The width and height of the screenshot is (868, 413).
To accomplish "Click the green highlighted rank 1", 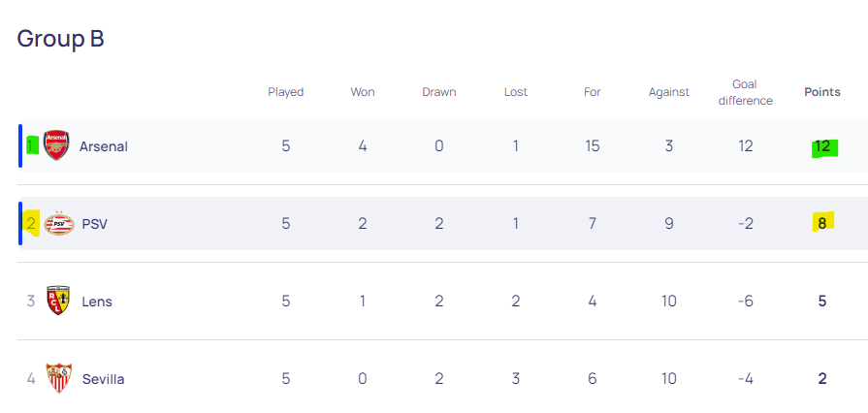I will pyautogui.click(x=32, y=145).
